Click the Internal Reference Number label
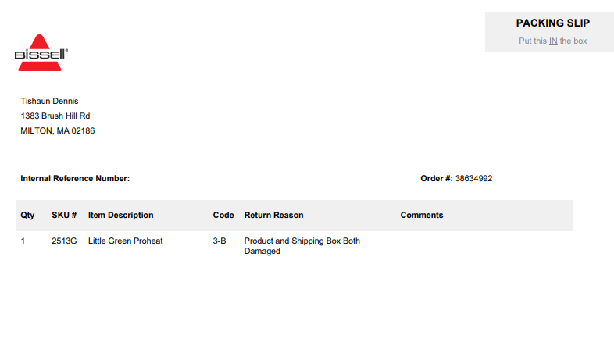This screenshot has width=614, height=364. tap(75, 178)
